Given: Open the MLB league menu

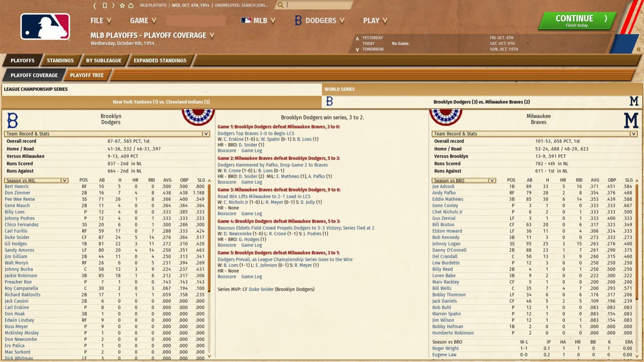Looking at the screenshot, I should tap(258, 21).
